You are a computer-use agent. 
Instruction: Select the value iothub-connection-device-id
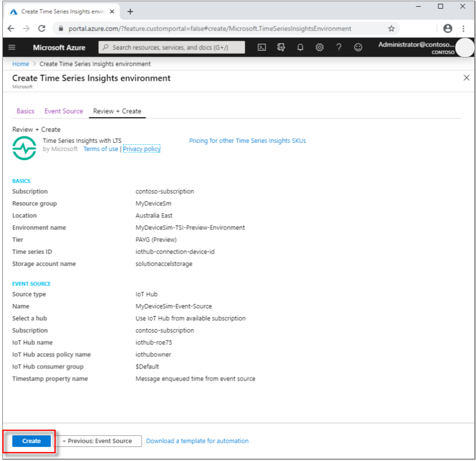pyautogui.click(x=175, y=252)
